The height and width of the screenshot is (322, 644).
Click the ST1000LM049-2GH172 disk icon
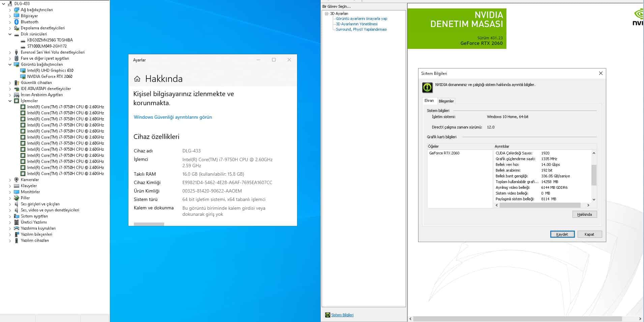pyautogui.click(x=23, y=46)
